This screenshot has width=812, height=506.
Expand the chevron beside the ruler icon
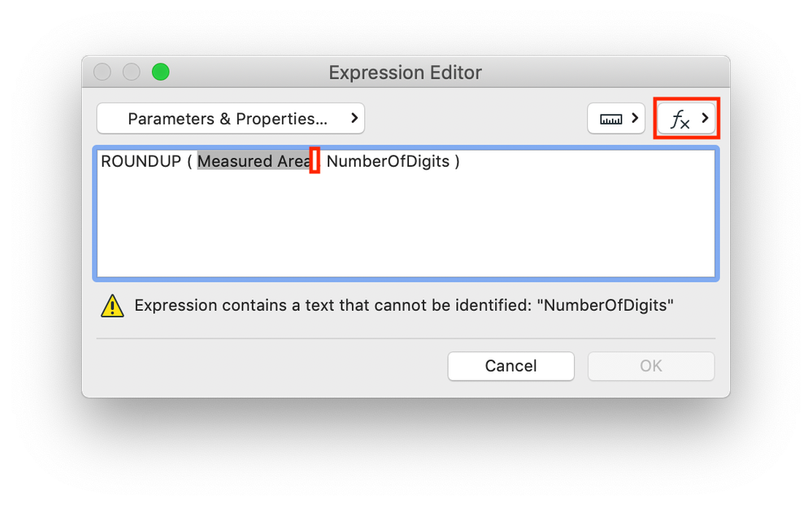(635, 119)
